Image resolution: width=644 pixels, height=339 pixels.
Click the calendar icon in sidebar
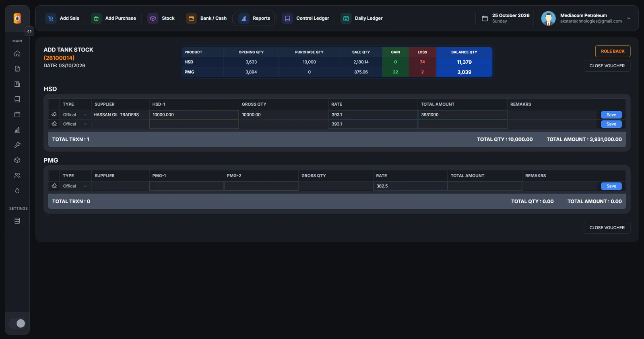(x=17, y=114)
